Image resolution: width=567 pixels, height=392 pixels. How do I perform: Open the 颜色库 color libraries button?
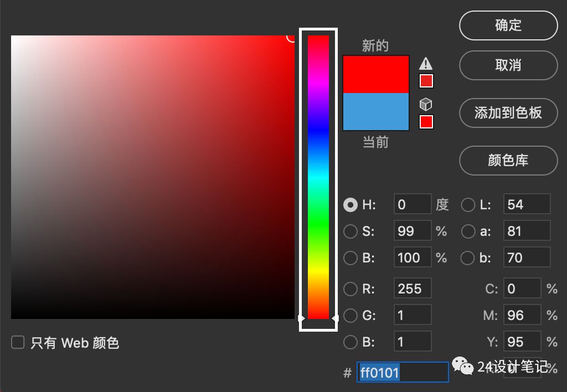point(508,161)
